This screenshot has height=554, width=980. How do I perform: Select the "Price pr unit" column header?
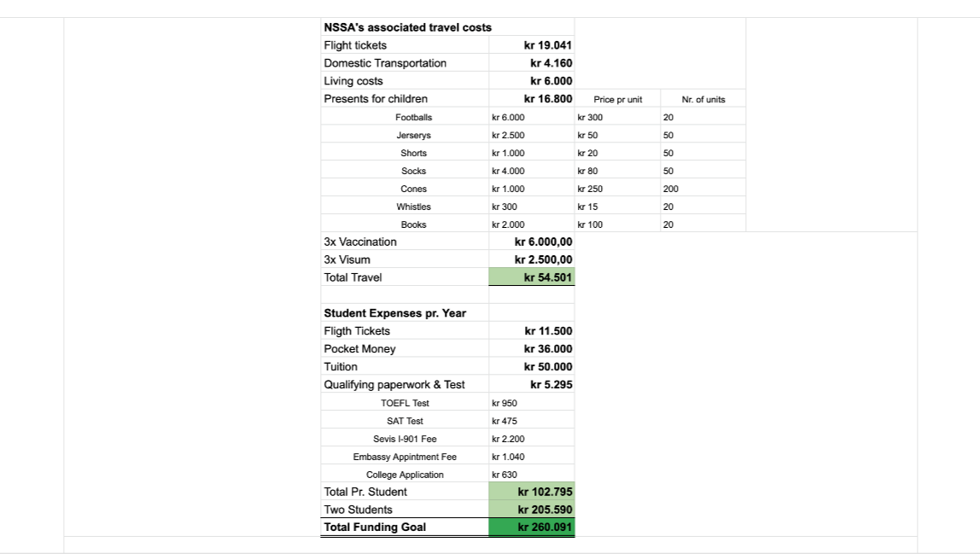[617, 100]
